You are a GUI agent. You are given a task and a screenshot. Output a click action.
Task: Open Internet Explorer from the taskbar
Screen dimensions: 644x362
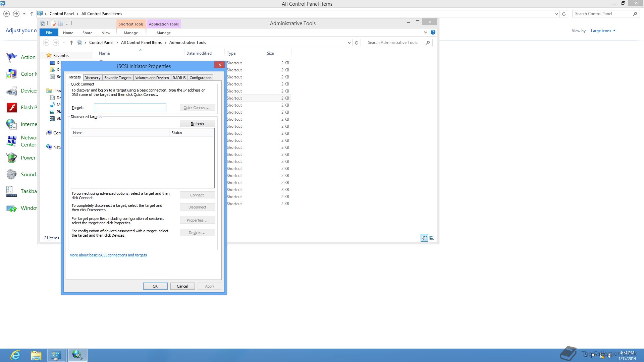click(x=15, y=355)
